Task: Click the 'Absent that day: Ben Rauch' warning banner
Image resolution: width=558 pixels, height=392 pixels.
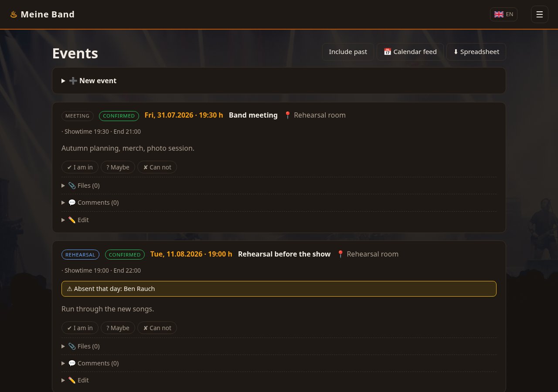Action: point(279,289)
